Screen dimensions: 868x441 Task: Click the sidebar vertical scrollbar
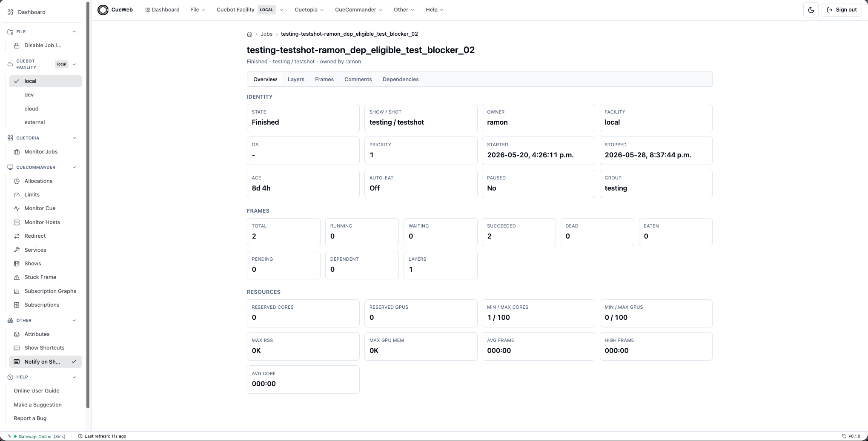pos(88,204)
